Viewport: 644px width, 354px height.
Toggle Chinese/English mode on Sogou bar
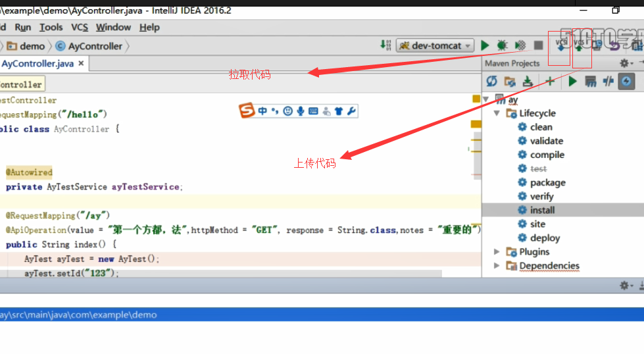coord(262,111)
